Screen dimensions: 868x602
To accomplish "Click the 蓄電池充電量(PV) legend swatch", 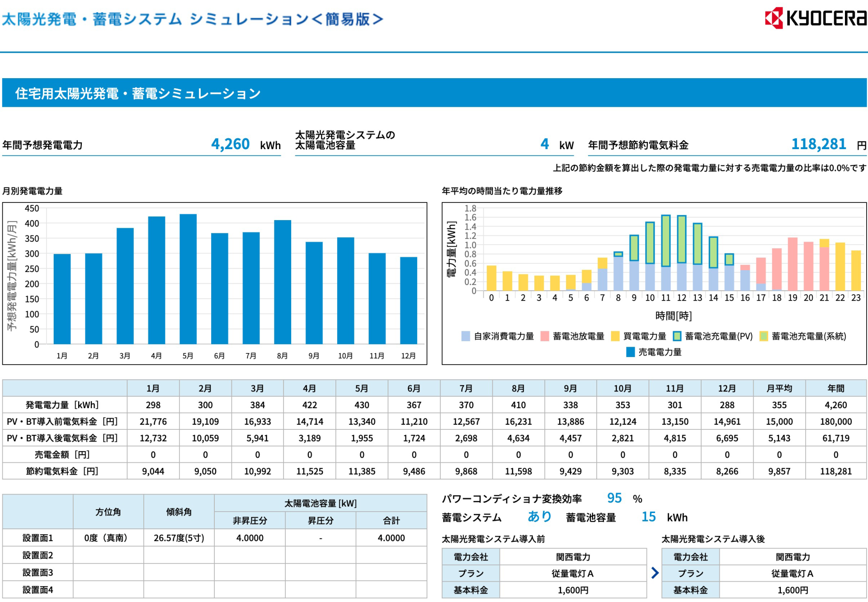I will [677, 336].
